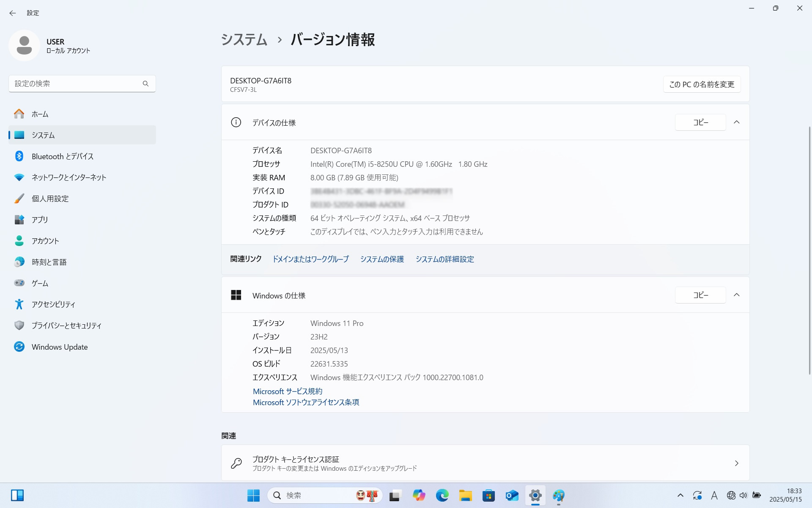Open 個人用設定 in the sidebar
The height and width of the screenshot is (508, 812).
point(82,199)
